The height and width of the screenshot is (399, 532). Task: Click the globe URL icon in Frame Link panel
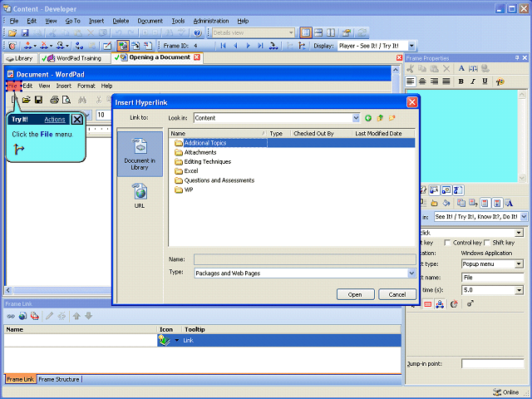tap(22, 316)
